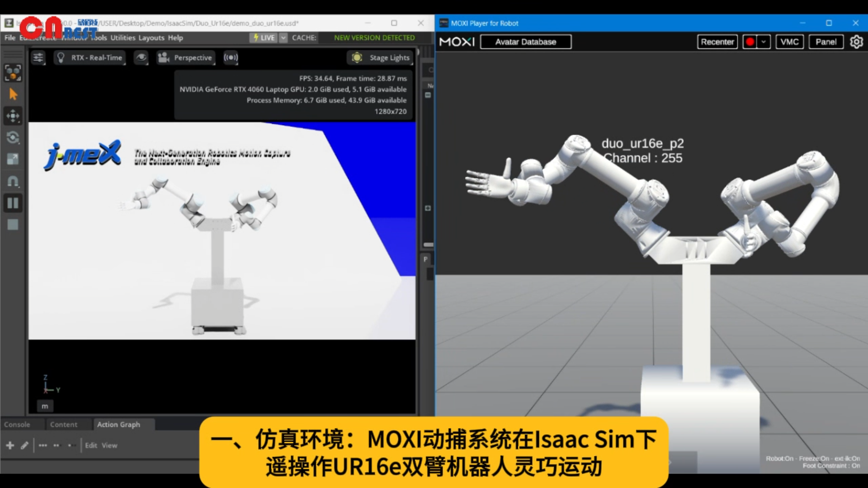Close the Isaac Sim window
868x488 pixels.
click(x=421, y=23)
